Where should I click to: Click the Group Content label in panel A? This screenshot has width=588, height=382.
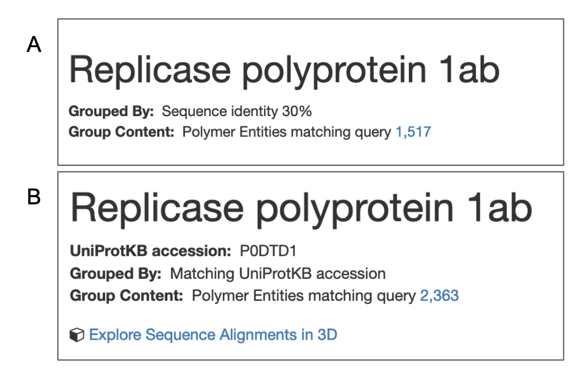pyautogui.click(x=121, y=132)
